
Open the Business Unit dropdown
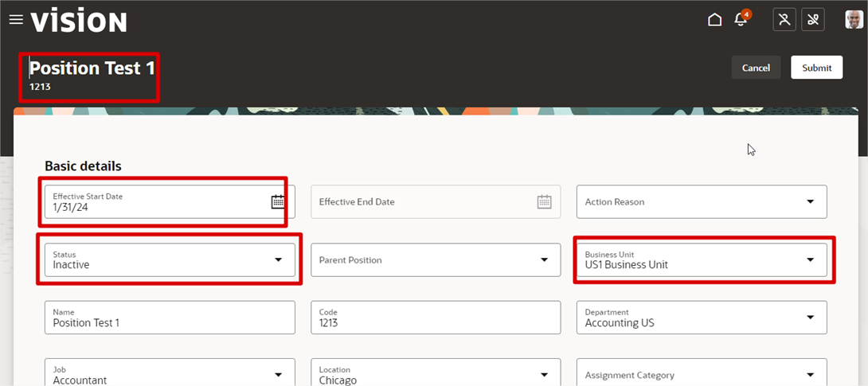point(811,260)
